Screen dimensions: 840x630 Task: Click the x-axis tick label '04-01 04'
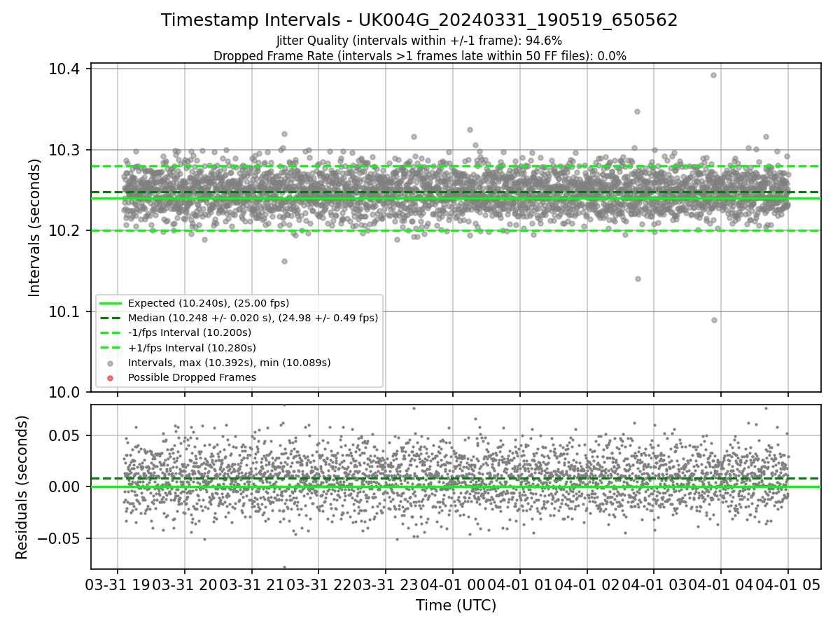coord(721,585)
